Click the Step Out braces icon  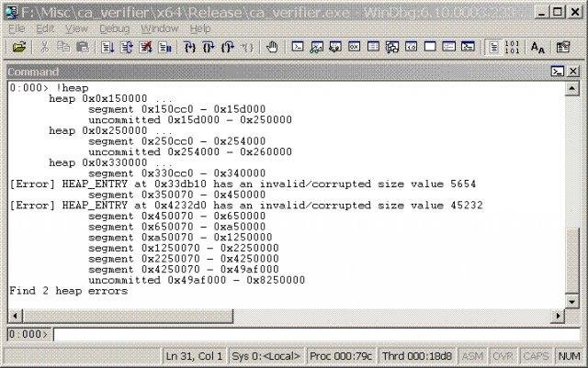click(228, 47)
